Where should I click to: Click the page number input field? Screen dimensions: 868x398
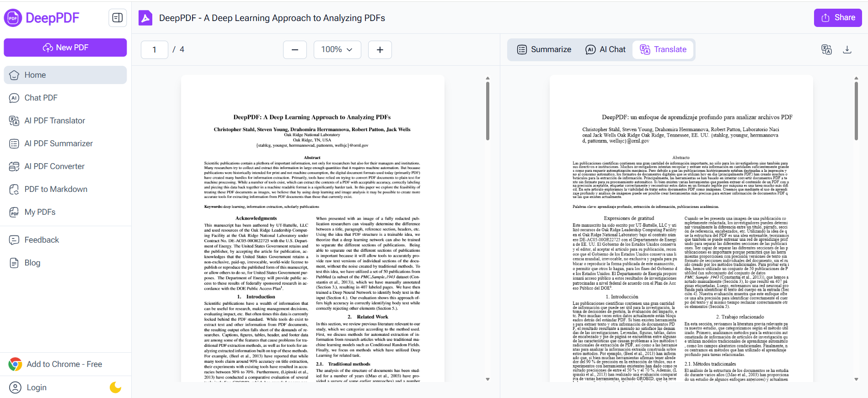coord(155,50)
